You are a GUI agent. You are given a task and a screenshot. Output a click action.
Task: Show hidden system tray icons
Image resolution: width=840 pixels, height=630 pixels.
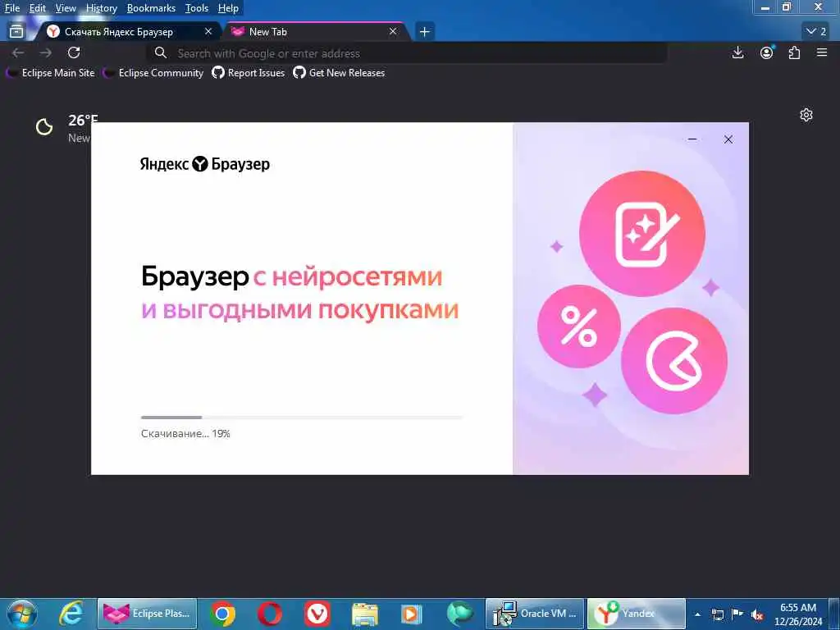click(x=697, y=614)
